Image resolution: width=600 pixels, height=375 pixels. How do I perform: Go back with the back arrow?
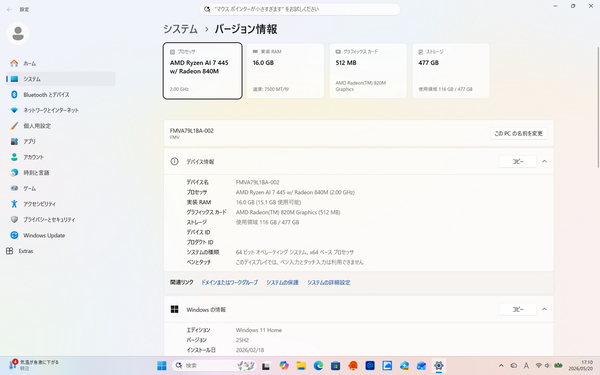tap(9, 9)
